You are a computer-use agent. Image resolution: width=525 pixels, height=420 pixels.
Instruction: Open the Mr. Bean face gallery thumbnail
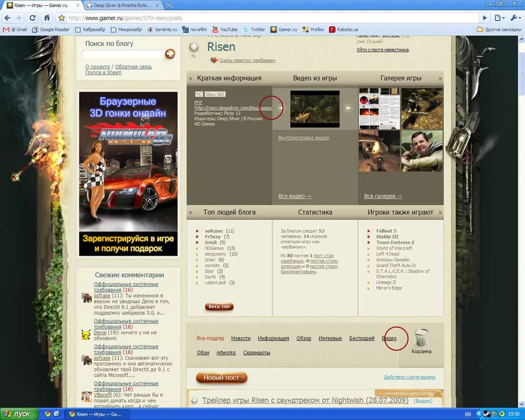coord(422,151)
